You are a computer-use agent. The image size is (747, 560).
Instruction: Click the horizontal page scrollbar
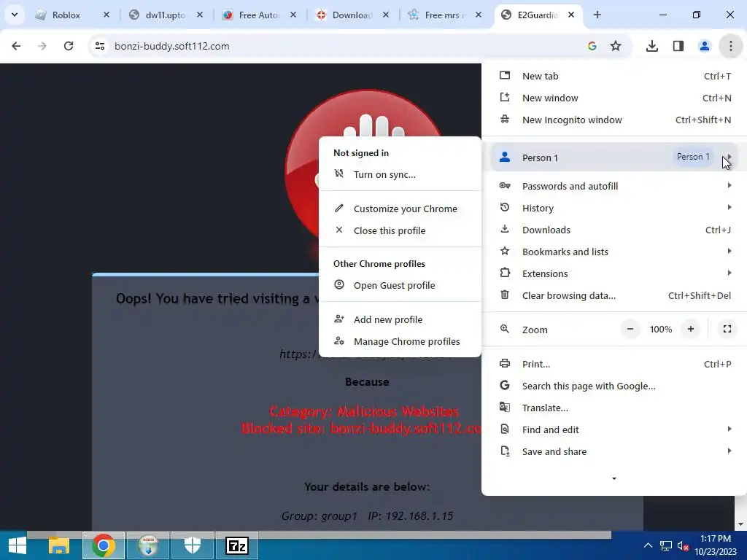pyautogui.click(x=320, y=535)
